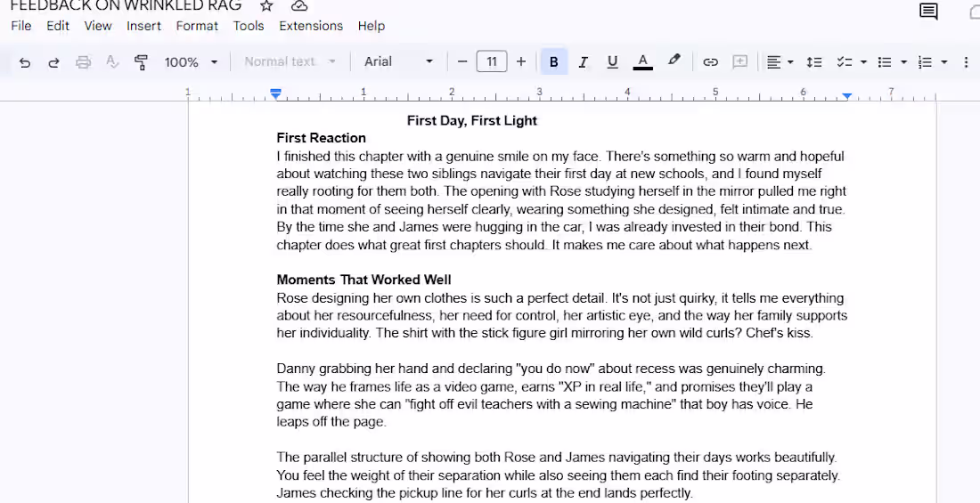980x503 pixels.
Task: Open the Insert menu
Action: click(143, 26)
